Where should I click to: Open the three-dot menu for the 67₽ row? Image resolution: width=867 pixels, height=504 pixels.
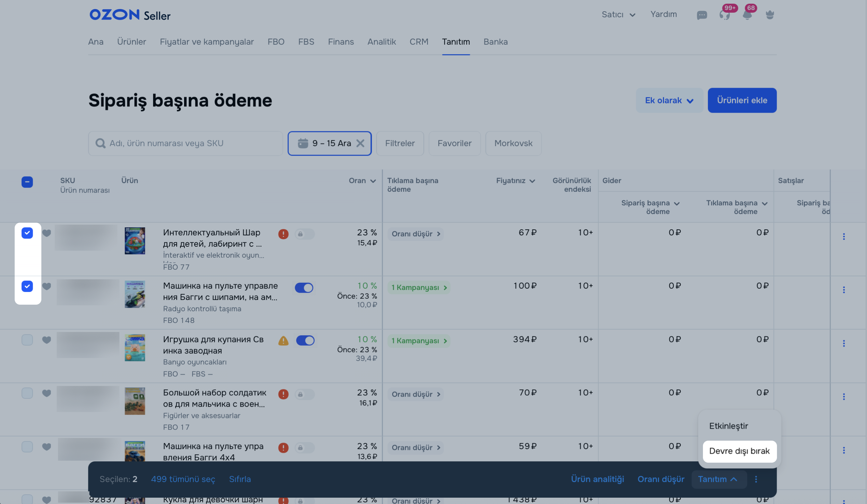point(844,236)
